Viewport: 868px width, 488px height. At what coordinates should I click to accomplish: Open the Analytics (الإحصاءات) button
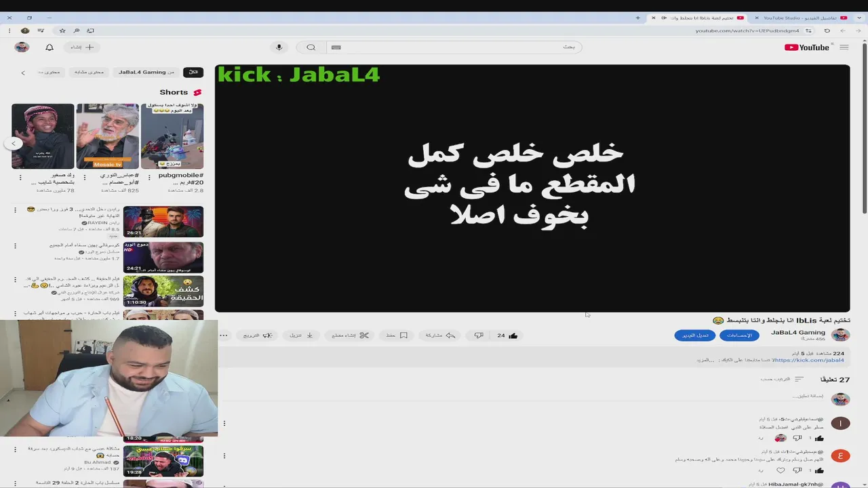point(740,335)
